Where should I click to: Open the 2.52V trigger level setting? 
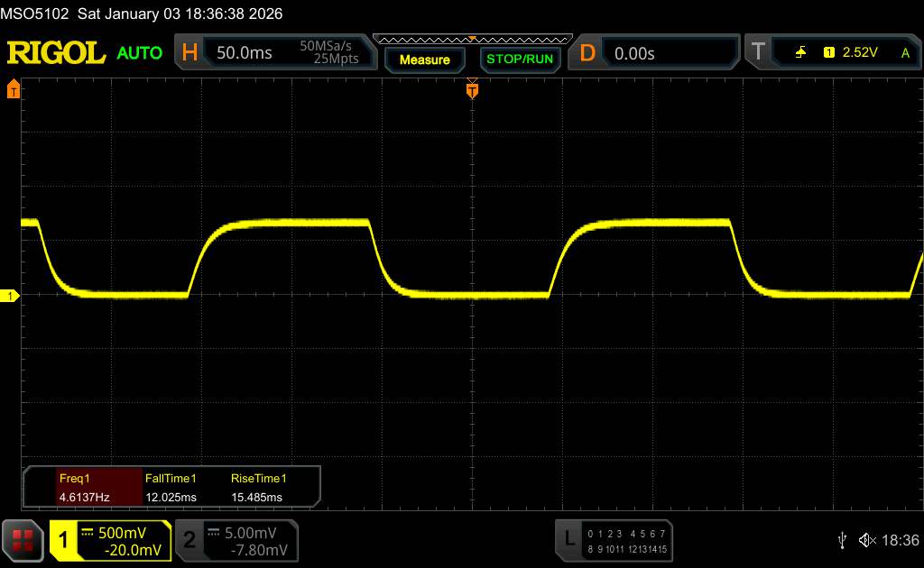[x=859, y=53]
